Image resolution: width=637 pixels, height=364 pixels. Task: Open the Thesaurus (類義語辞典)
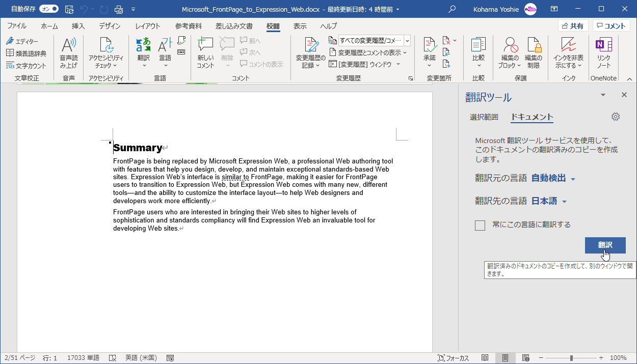[26, 53]
